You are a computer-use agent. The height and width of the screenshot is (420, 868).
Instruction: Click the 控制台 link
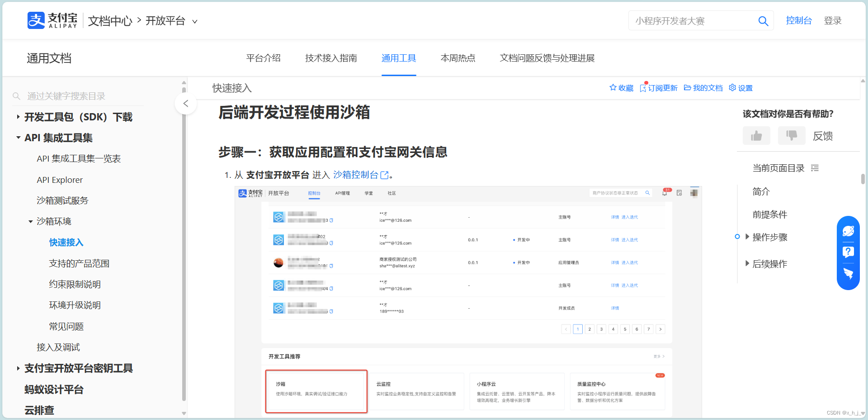tap(799, 20)
